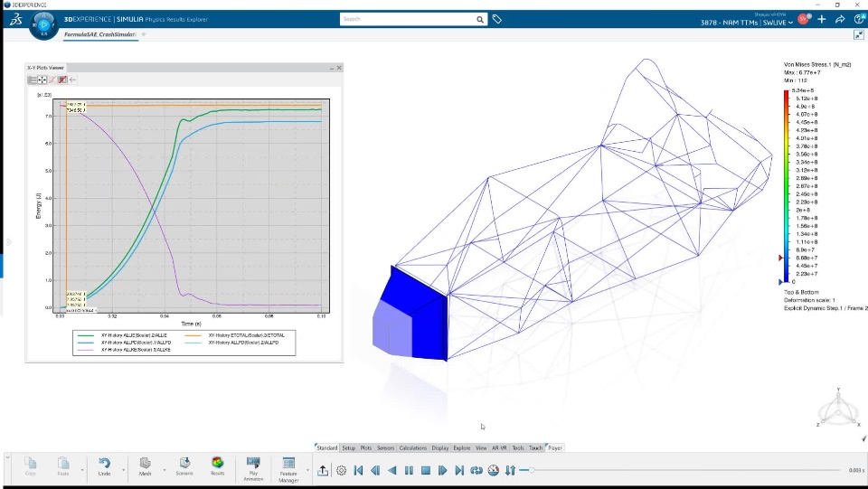The height and width of the screenshot is (489, 868).
Task: Click the Undo icon
Action: [104, 466]
